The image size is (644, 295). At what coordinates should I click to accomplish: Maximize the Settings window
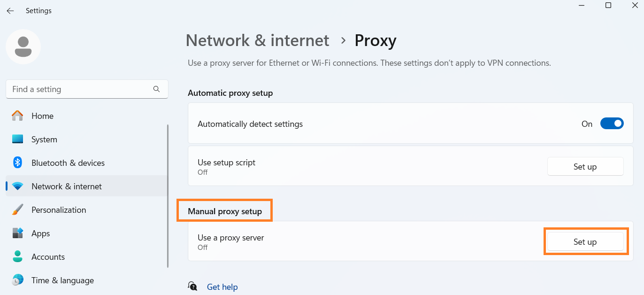tap(608, 6)
